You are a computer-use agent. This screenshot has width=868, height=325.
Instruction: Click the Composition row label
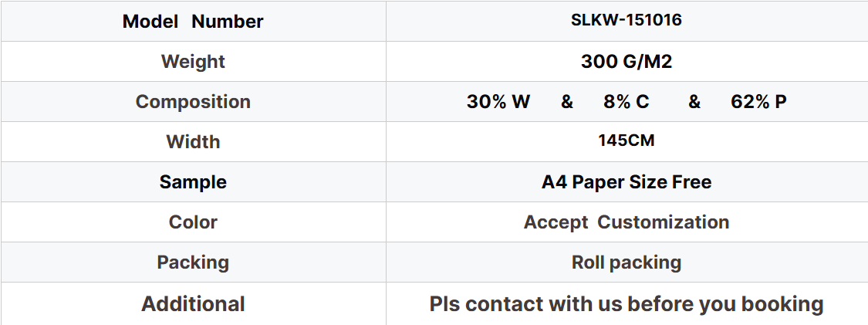193,101
